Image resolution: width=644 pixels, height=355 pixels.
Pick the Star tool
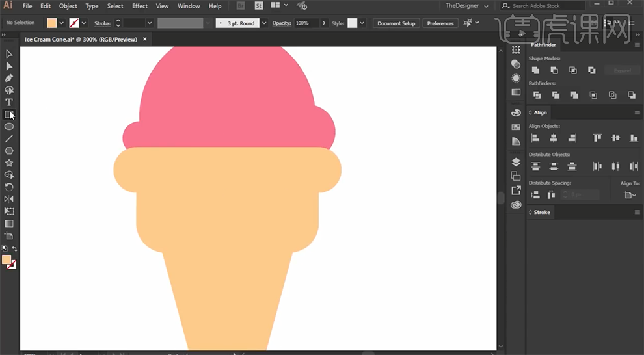pyautogui.click(x=9, y=163)
